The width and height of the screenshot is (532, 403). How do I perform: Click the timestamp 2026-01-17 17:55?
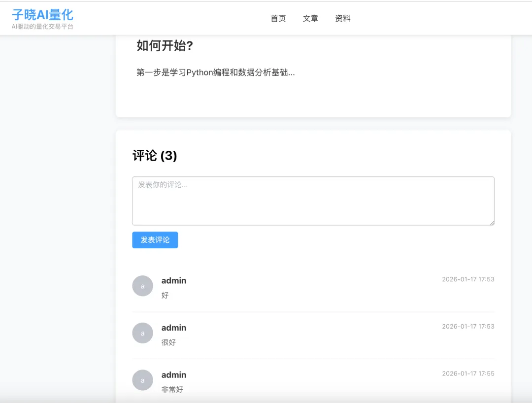tap(468, 373)
